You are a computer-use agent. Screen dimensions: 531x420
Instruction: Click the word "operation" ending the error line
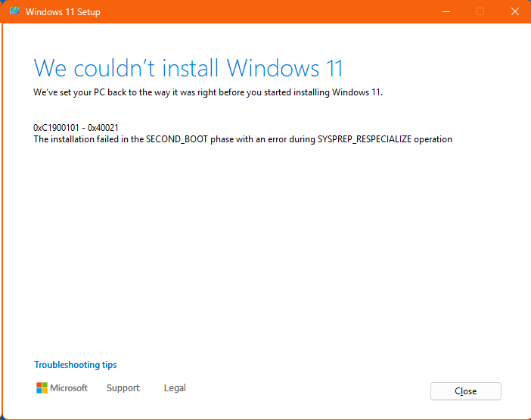tap(433, 139)
